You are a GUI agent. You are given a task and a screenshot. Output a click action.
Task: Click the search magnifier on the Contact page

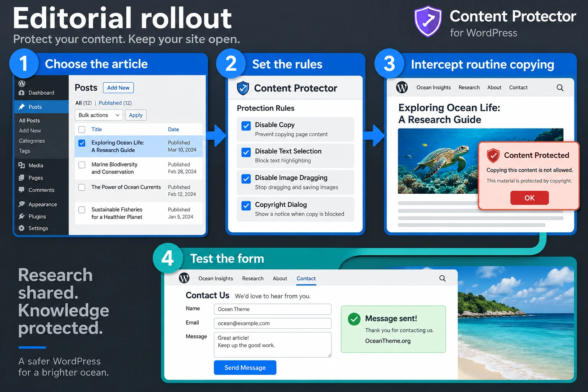443,278
